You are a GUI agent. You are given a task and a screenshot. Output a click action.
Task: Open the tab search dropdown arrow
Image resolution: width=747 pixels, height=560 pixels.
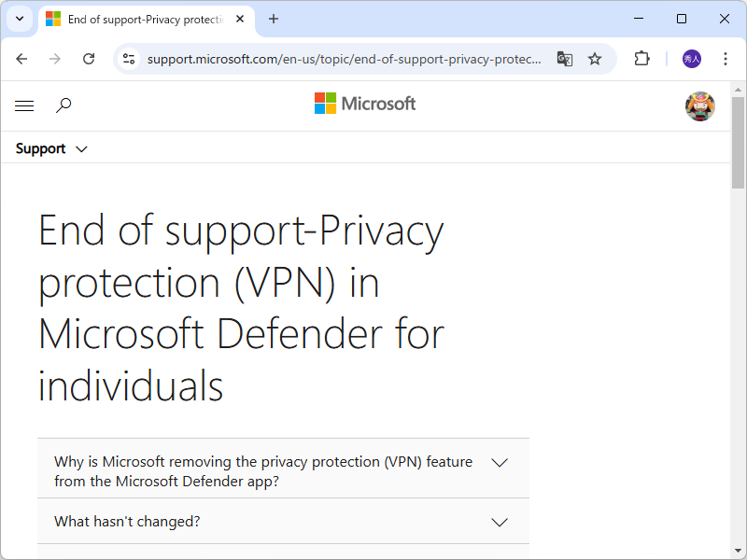pyautogui.click(x=19, y=19)
